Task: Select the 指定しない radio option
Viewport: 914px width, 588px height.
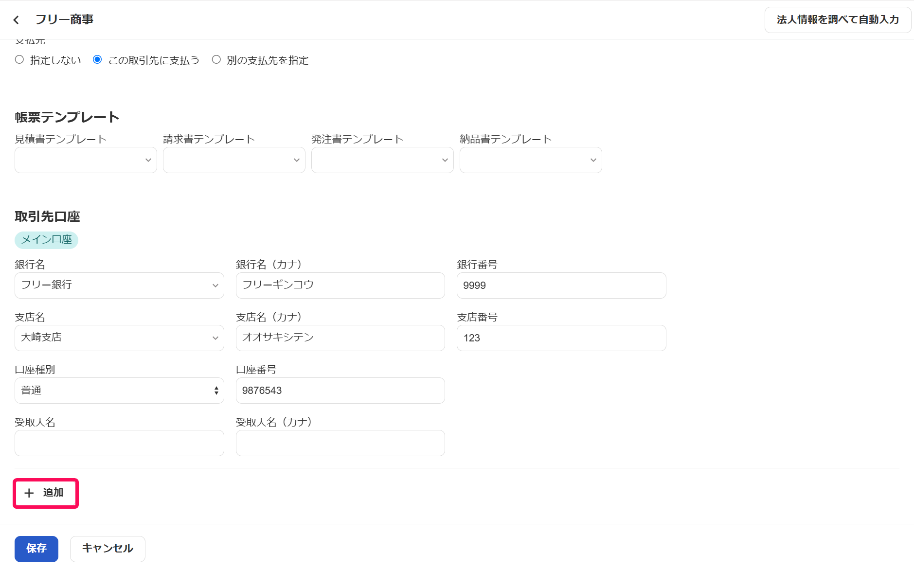Action: click(19, 60)
